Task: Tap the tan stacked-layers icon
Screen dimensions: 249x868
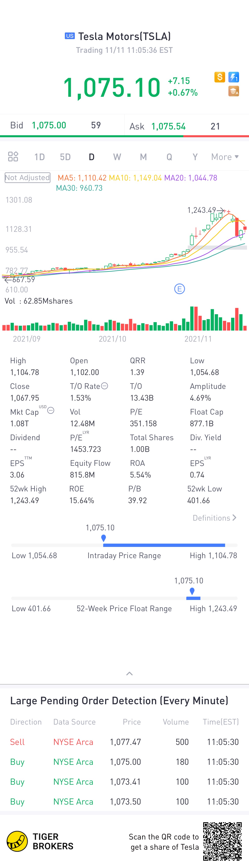Action: (x=234, y=91)
